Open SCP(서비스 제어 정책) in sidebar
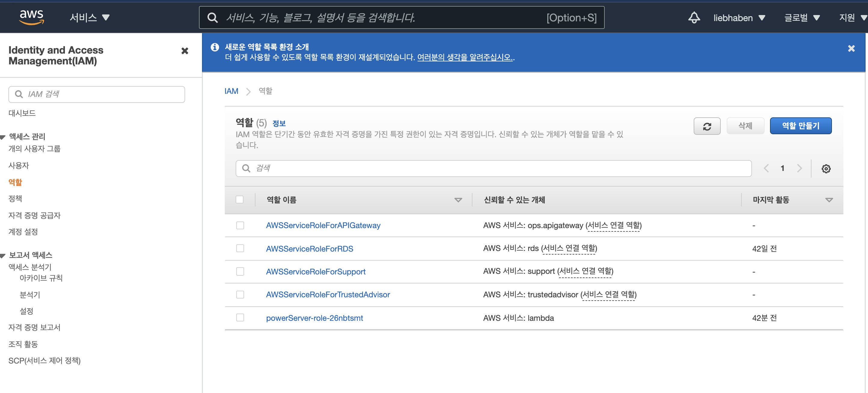 tap(44, 361)
